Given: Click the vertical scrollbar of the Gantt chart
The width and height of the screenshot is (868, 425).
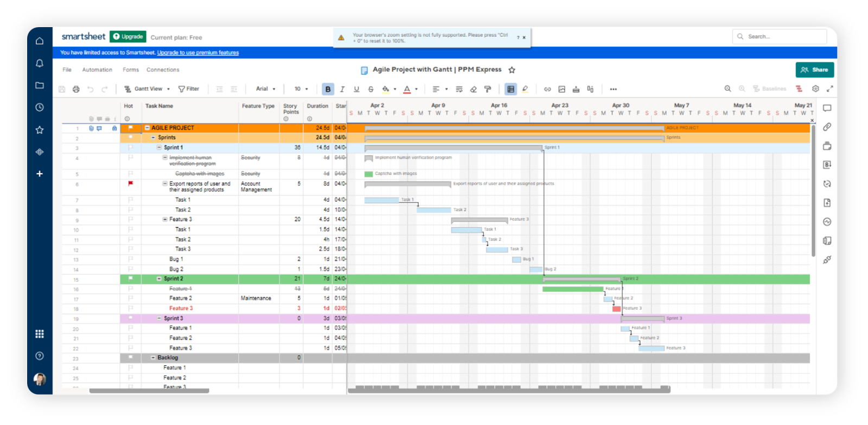Looking at the screenshot, I should click(813, 191).
